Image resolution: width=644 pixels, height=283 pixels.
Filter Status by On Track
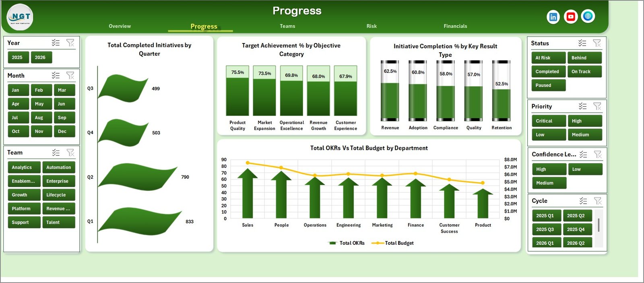coord(585,72)
